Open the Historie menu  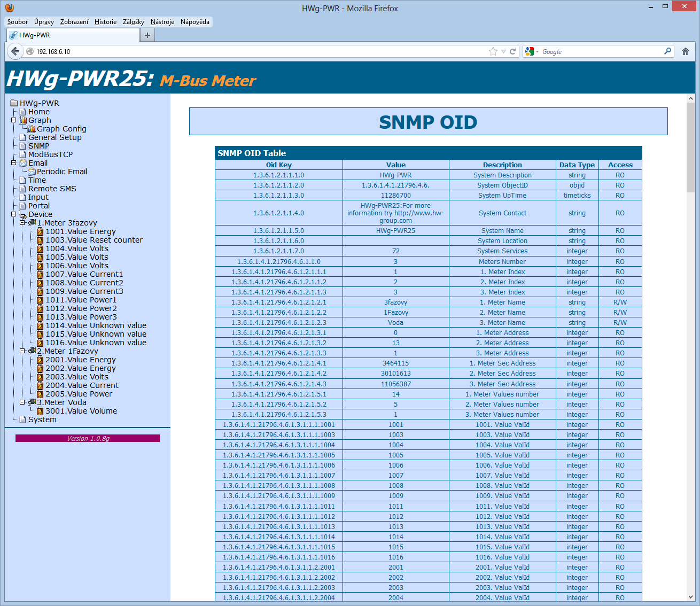tap(105, 22)
